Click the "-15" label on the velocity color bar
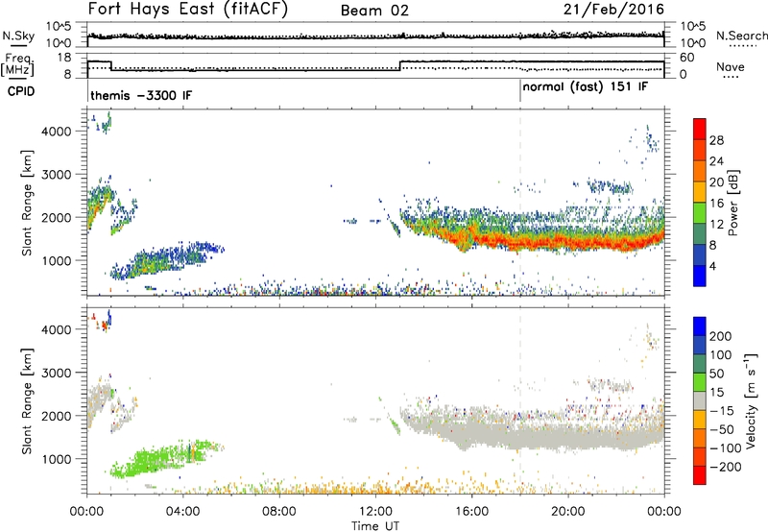The image size is (768, 532). click(x=721, y=411)
